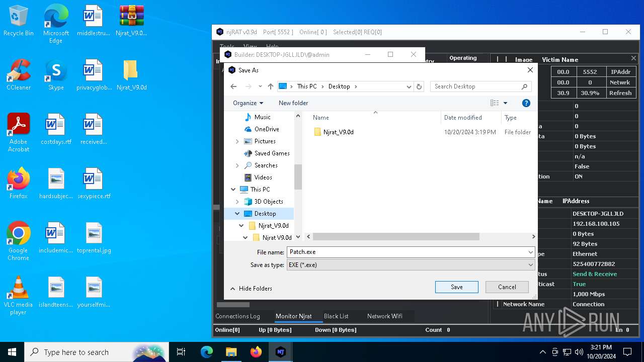Open Firefox from the taskbar

[256, 352]
